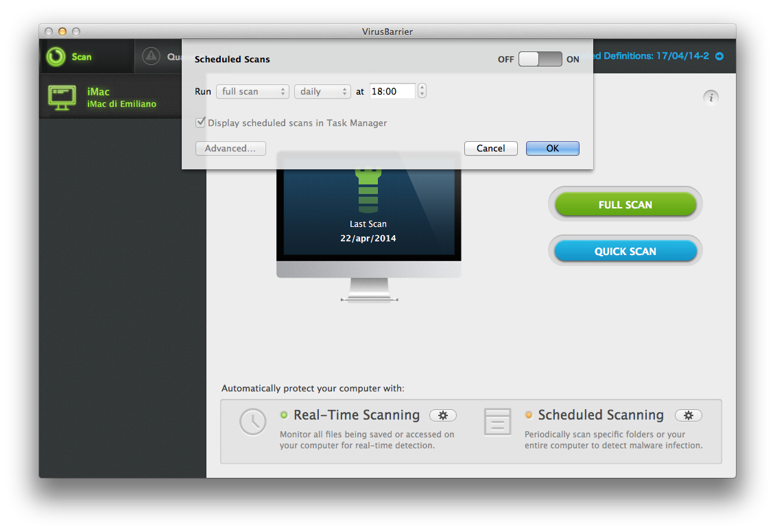Cancel the Scheduled Scans dialog

point(491,149)
